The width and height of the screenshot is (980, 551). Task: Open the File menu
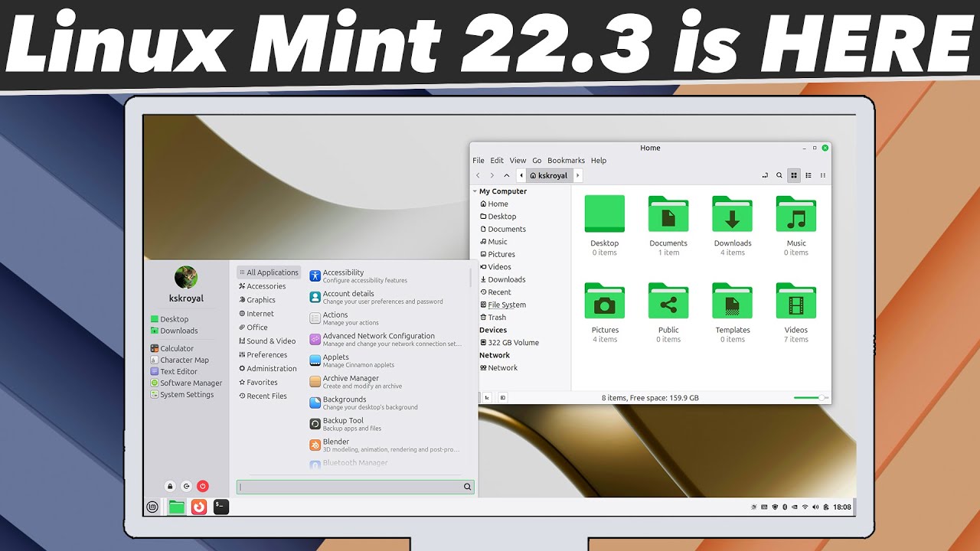pyautogui.click(x=479, y=161)
